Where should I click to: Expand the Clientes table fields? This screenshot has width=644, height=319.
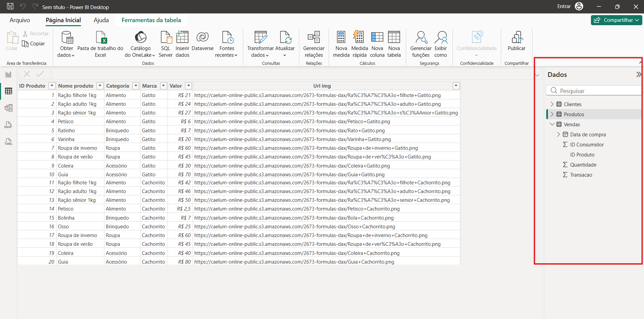[552, 104]
